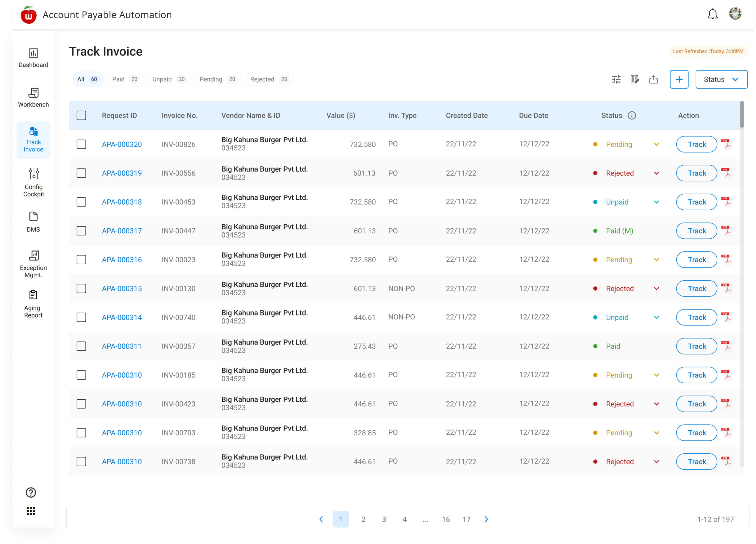
Task: Open the edit columns icon
Action: coord(635,79)
